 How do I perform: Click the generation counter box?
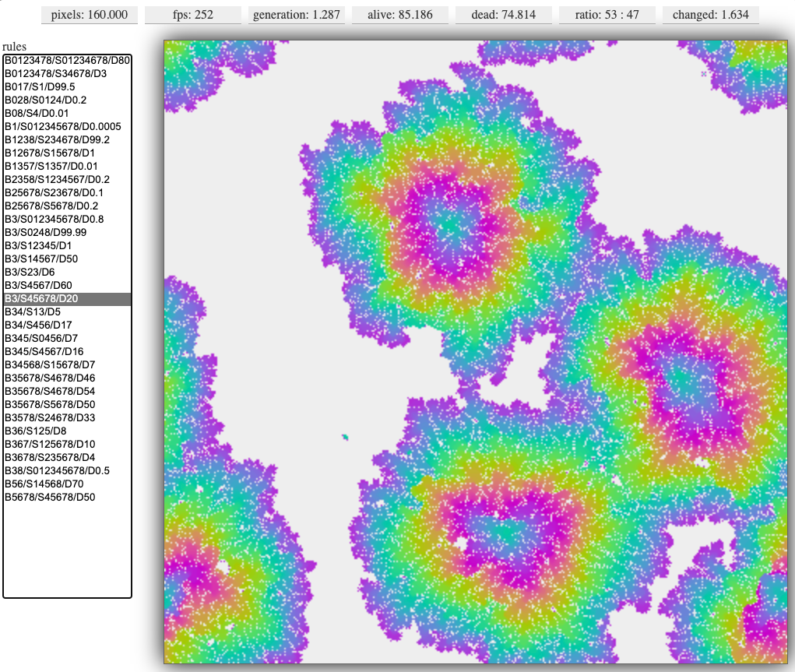click(297, 15)
